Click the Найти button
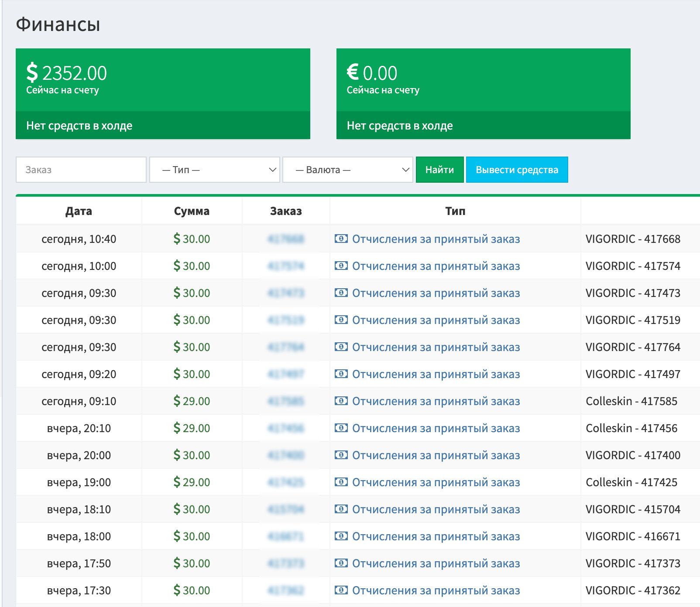The width and height of the screenshot is (700, 607). [x=439, y=170]
